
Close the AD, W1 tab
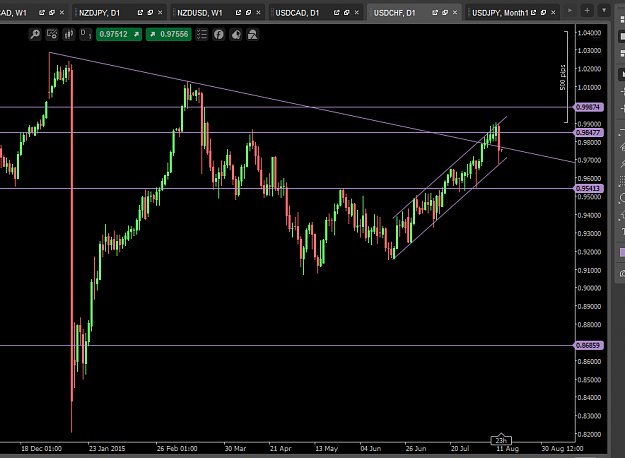[62, 13]
